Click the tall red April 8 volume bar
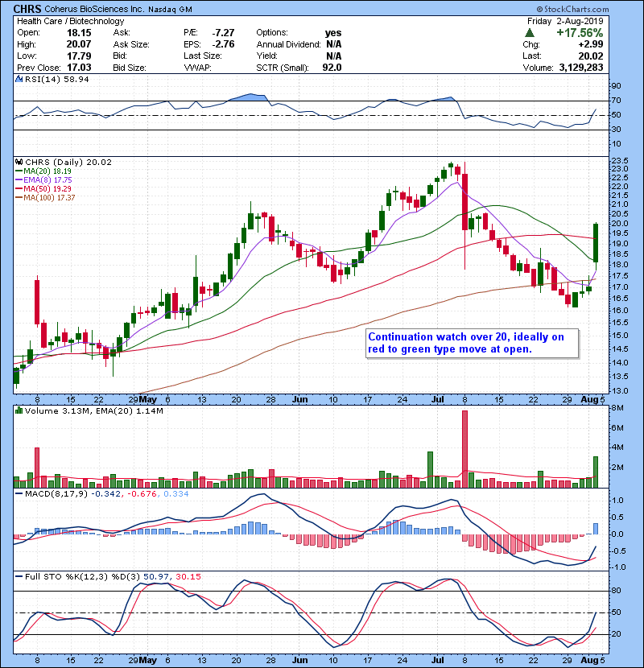The height and width of the screenshot is (668, 644). tap(37, 468)
